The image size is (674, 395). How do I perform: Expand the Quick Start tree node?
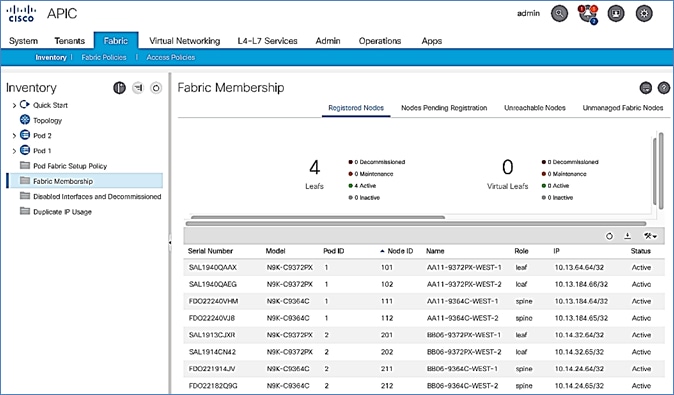(14, 105)
